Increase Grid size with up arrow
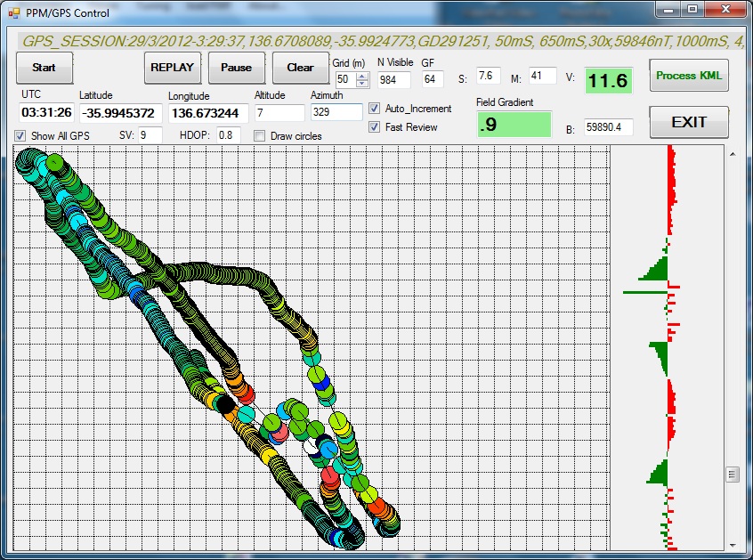The width and height of the screenshot is (753, 560). [362, 76]
